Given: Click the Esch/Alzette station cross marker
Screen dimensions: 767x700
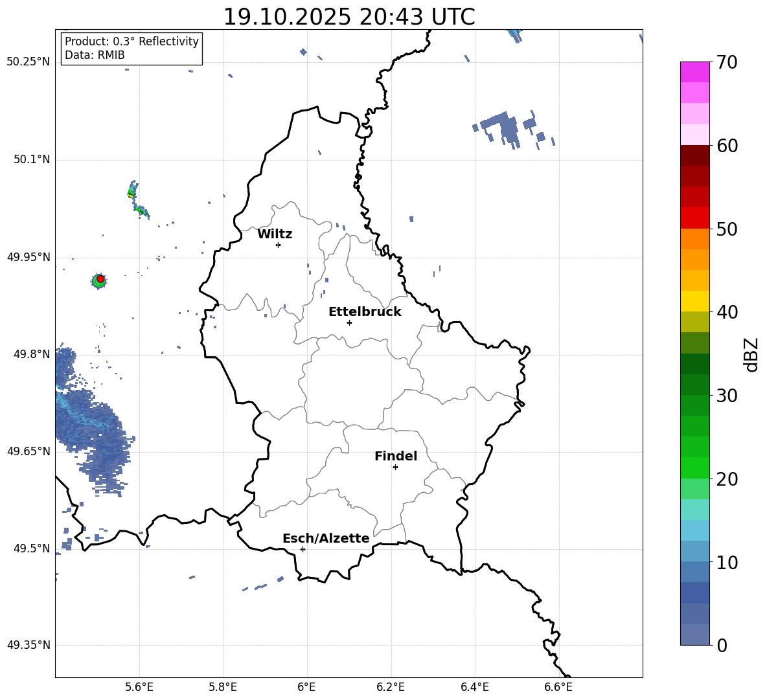Looking at the screenshot, I should [x=303, y=549].
